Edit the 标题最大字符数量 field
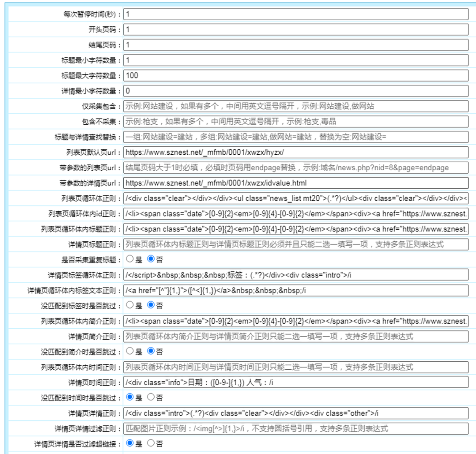 (x=295, y=75)
